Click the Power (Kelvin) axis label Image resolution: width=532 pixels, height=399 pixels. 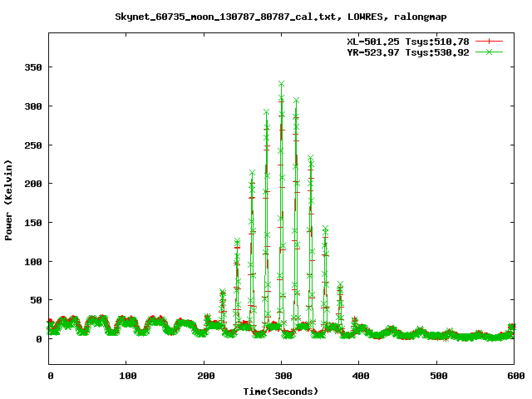pos(8,200)
